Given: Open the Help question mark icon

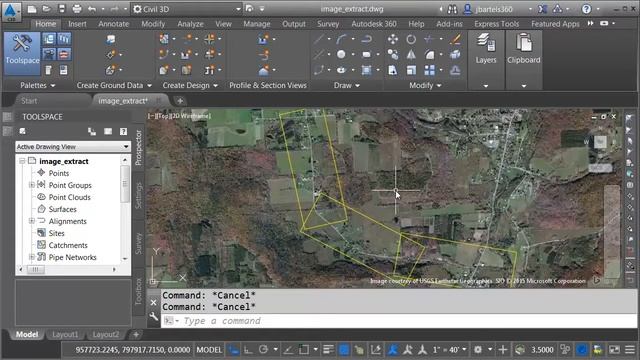Looking at the screenshot, I should point(587,9).
